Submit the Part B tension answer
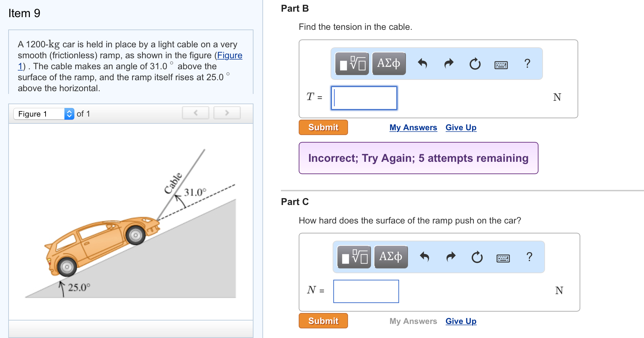The image size is (644, 338). click(323, 128)
